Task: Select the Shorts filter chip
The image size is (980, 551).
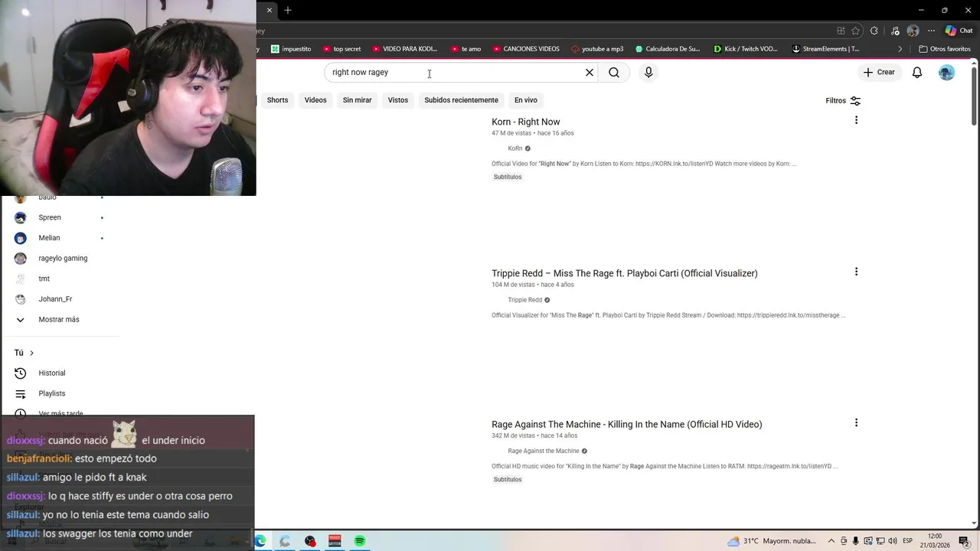Action: tap(277, 100)
